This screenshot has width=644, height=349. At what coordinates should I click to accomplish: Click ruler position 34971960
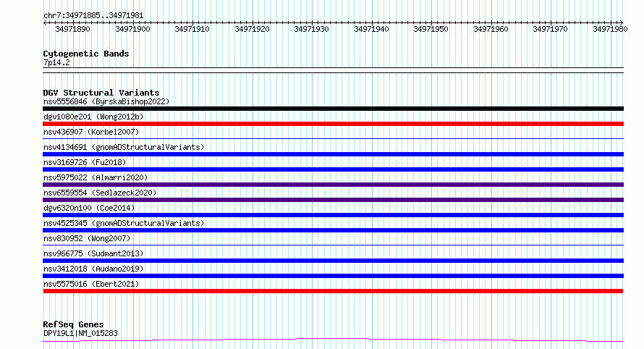click(x=491, y=29)
